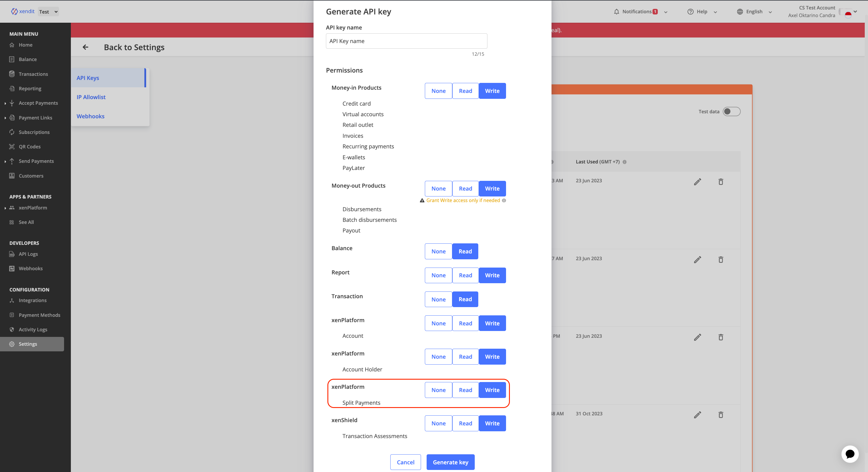Click the Last Used info icon
The image size is (868, 472).
coord(624,162)
